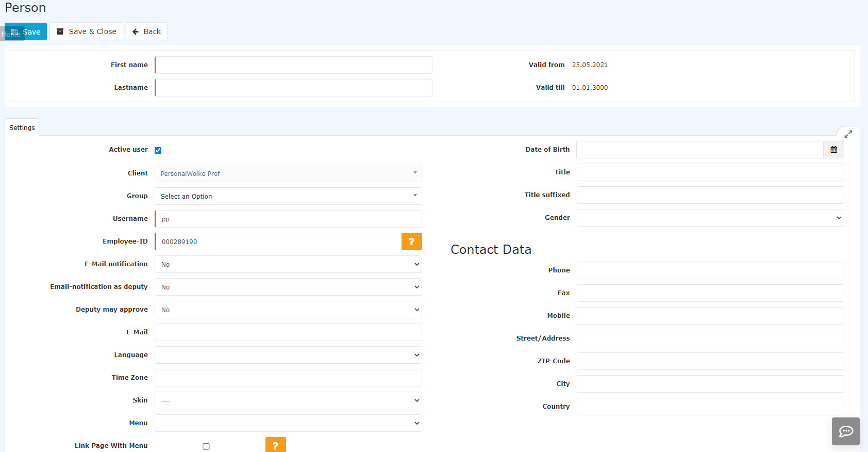868x452 pixels.
Task: Click the Username field
Action: [x=288, y=219]
